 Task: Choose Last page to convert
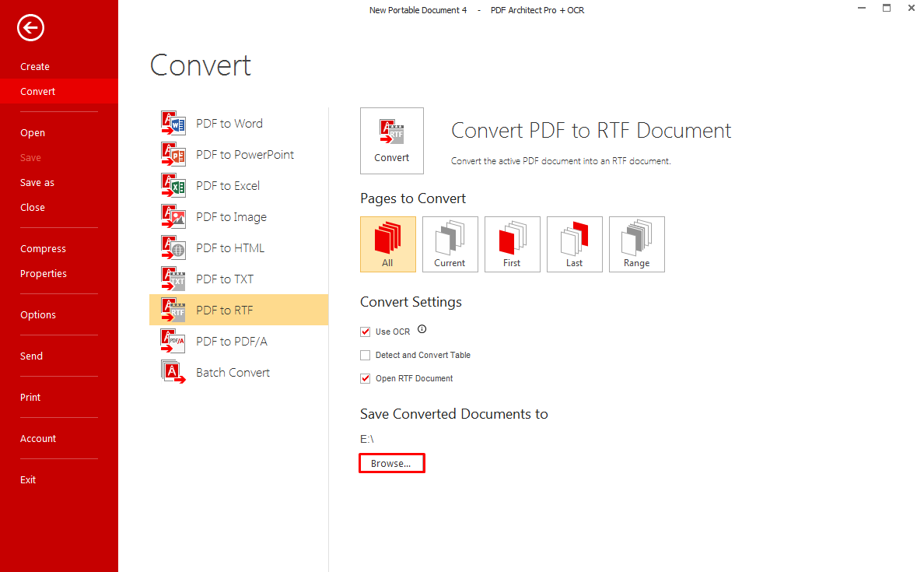pyautogui.click(x=575, y=244)
